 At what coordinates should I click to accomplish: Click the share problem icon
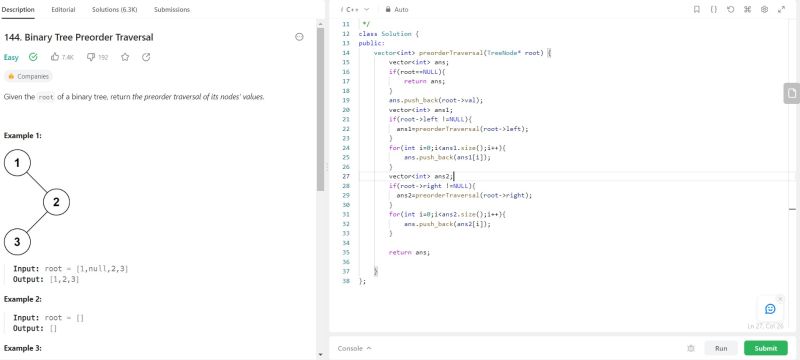pos(146,57)
